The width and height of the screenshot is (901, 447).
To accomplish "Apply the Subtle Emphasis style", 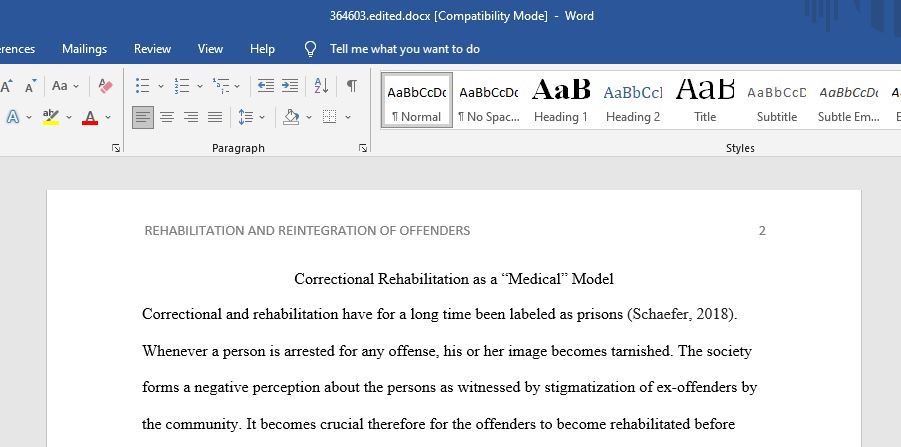I will 849,100.
